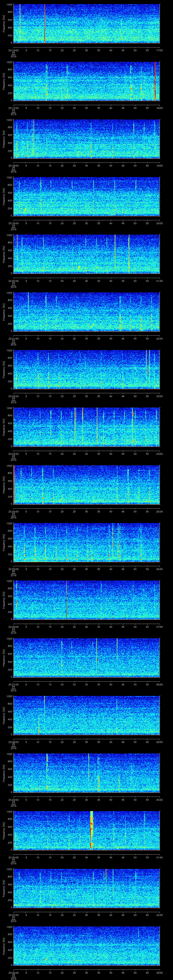This screenshot has height=980, width=173.
Task: Click the "25:00" end time label
Action: tap(159, 511)
